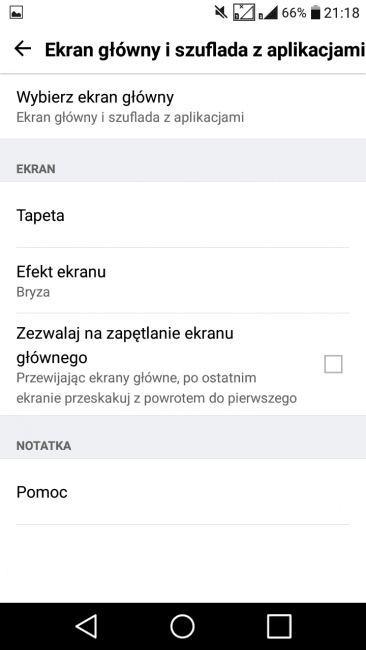Tap the Bryza effect value
The image size is (366, 650).
pyautogui.click(x=33, y=292)
